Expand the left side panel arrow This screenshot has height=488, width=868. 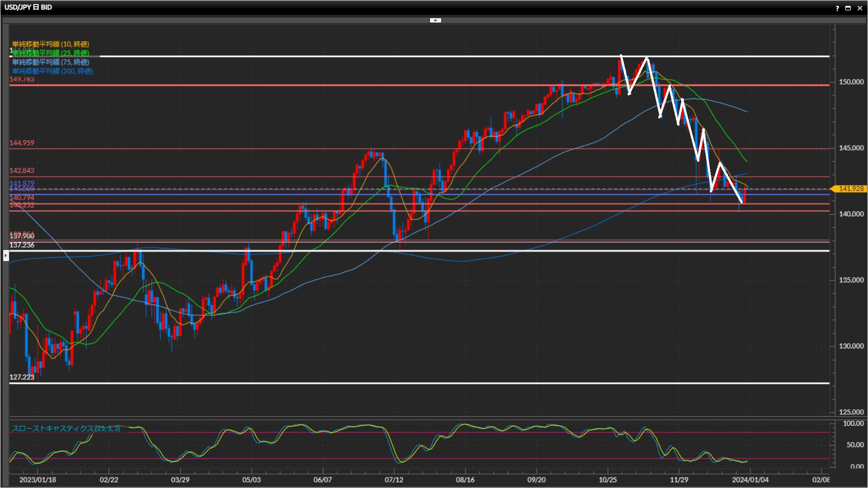coord(5,256)
